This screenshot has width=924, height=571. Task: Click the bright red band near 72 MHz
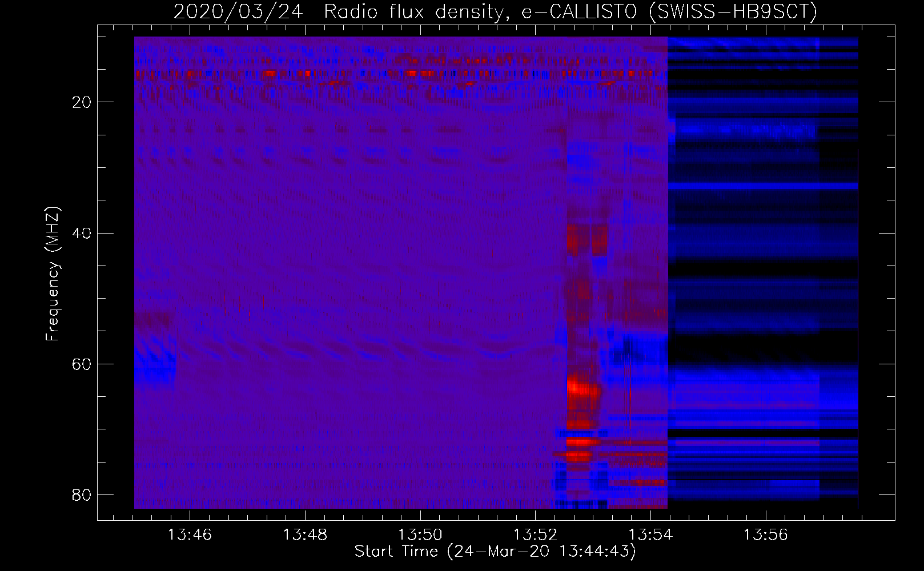tap(583, 442)
